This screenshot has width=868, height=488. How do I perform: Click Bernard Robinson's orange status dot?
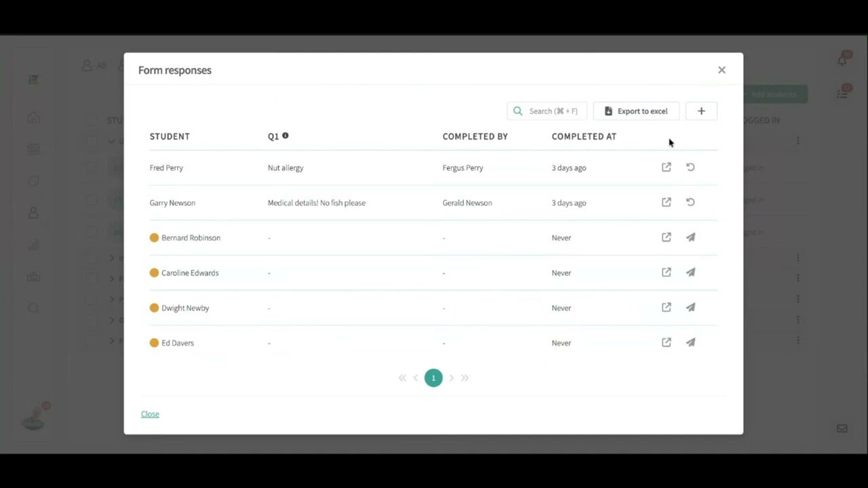click(x=154, y=237)
